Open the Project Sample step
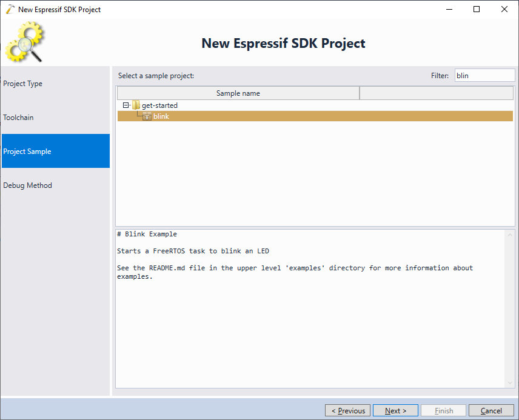 56,151
